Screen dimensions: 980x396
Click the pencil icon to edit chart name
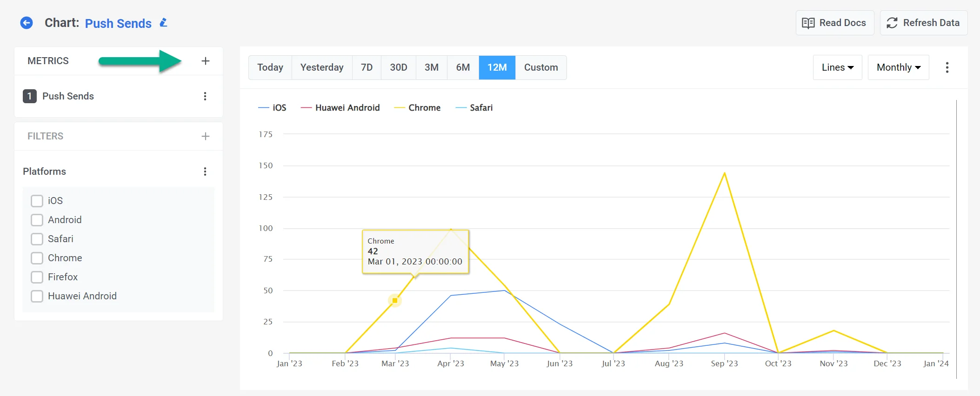point(163,23)
